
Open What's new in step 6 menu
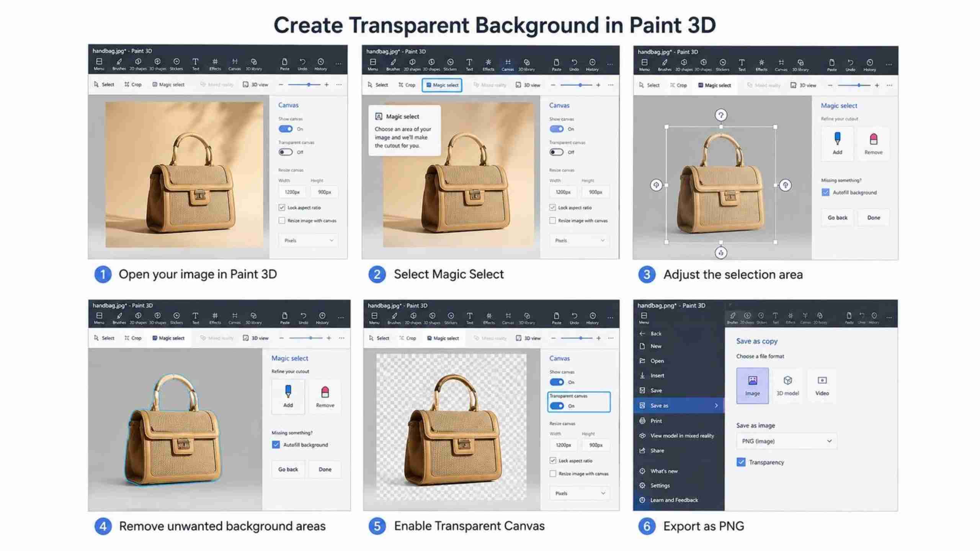[x=679, y=471]
